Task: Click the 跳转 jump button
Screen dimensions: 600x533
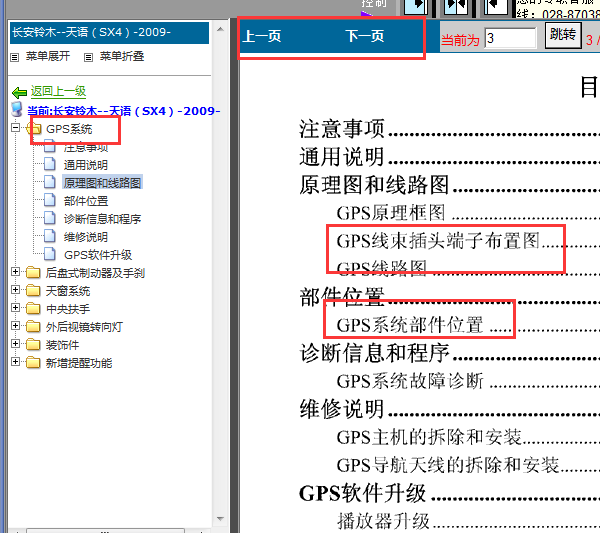Action: coord(563,35)
